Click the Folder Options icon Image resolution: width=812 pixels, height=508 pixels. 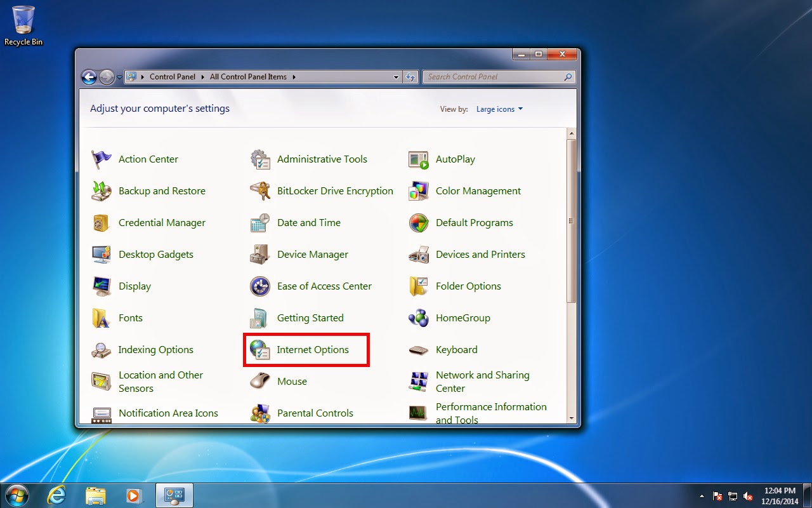[x=419, y=286]
